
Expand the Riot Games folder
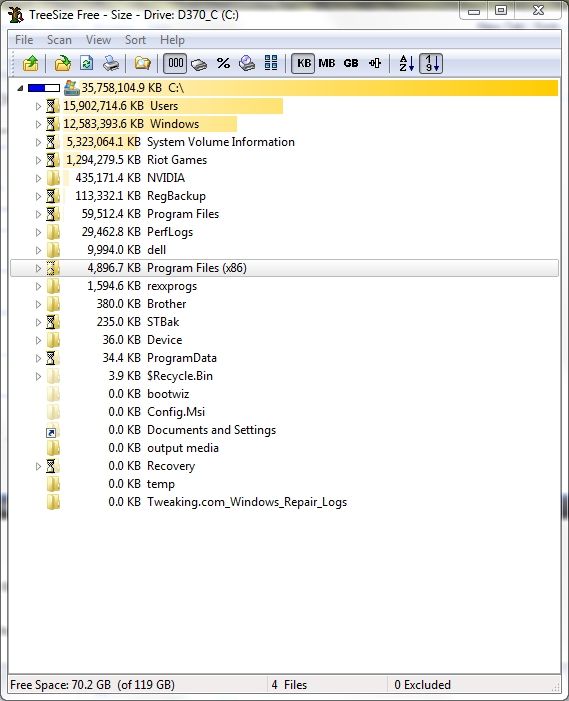pos(38,160)
